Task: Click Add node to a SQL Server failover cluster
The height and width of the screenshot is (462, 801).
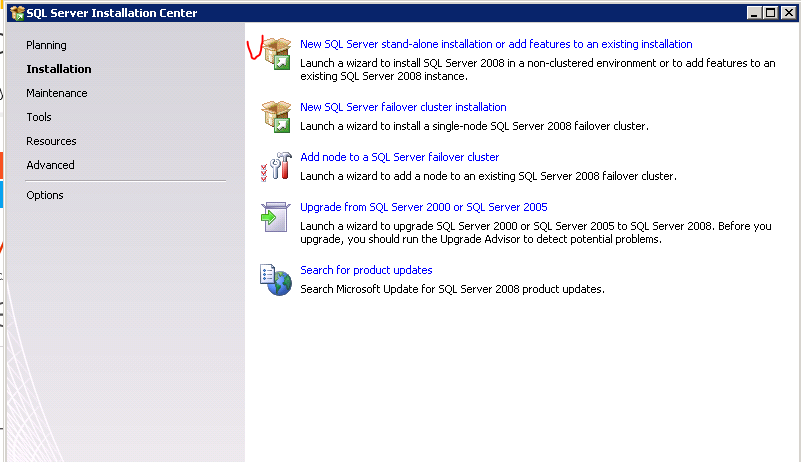Action: click(x=399, y=157)
